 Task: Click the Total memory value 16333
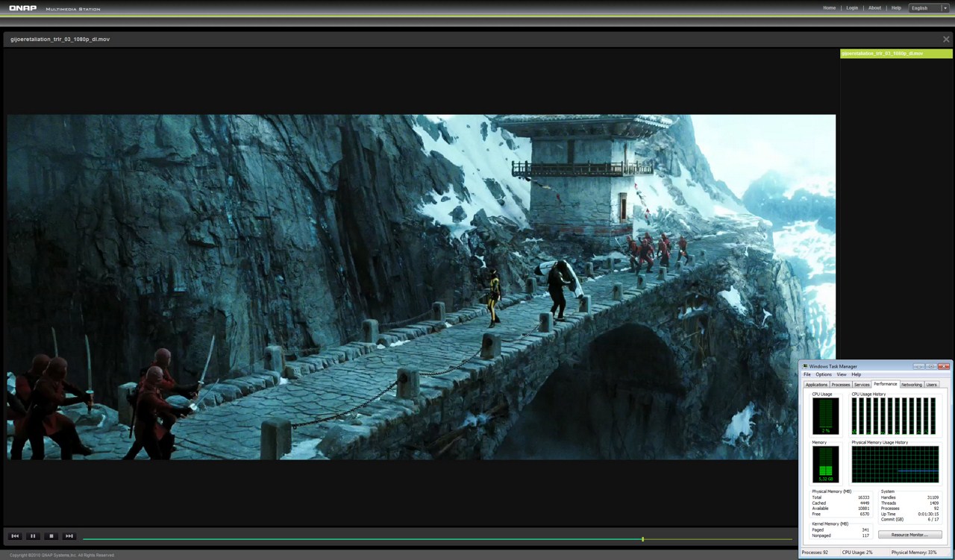(863, 497)
